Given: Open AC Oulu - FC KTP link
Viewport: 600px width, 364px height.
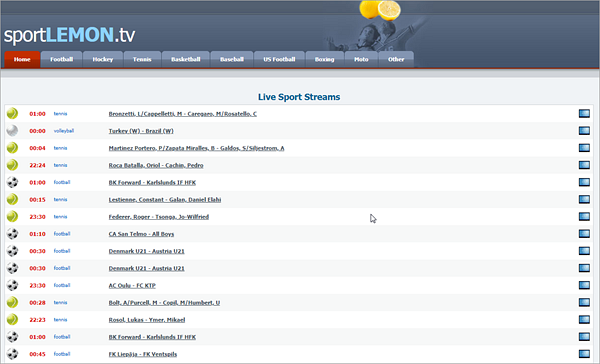Looking at the screenshot, I should 132,286.
